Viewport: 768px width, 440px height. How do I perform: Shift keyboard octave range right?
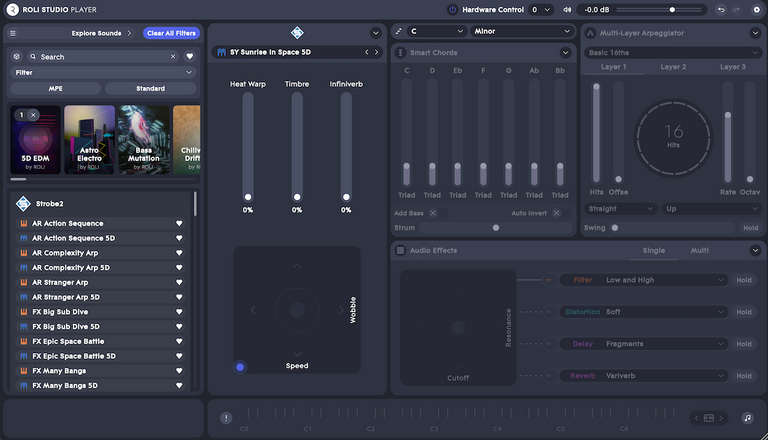pyautogui.click(x=721, y=418)
